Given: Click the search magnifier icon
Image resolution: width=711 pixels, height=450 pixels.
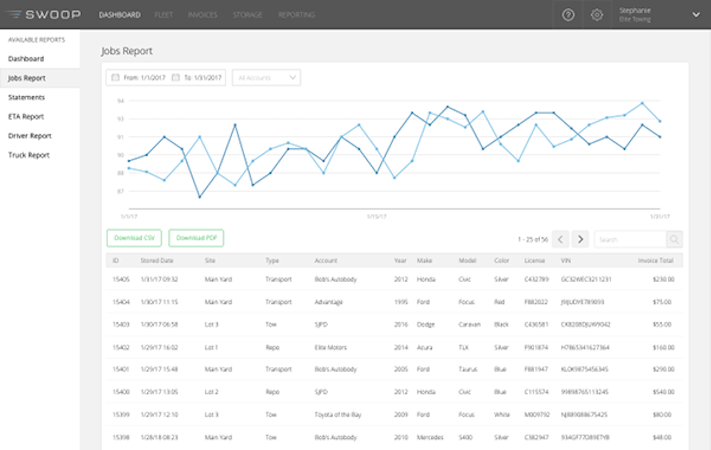Looking at the screenshot, I should click(674, 239).
